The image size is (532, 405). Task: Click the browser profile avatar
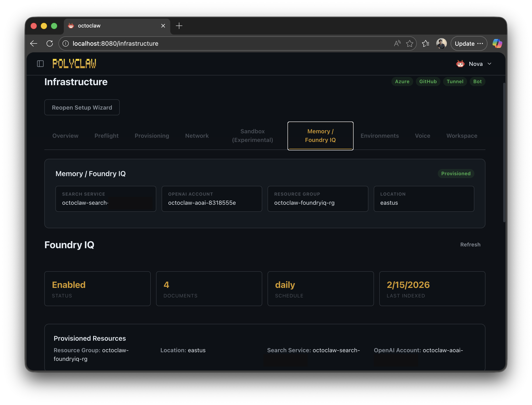pyautogui.click(x=441, y=43)
